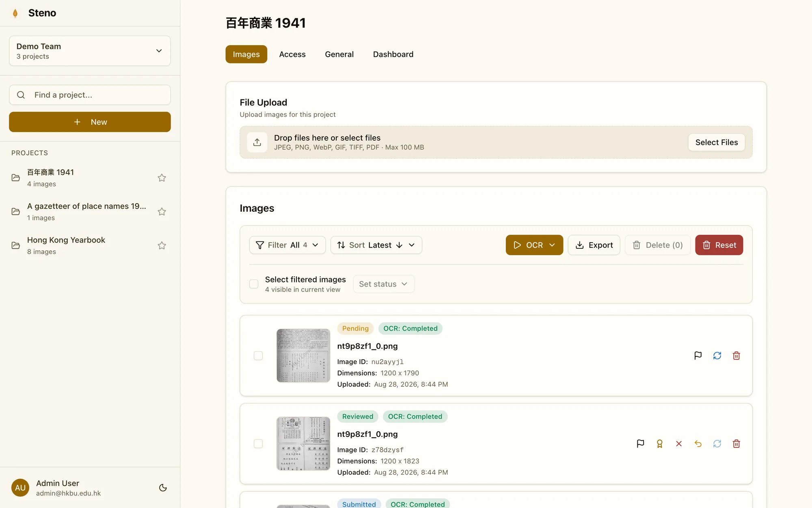Toggle dark mode moon icon

(163, 488)
